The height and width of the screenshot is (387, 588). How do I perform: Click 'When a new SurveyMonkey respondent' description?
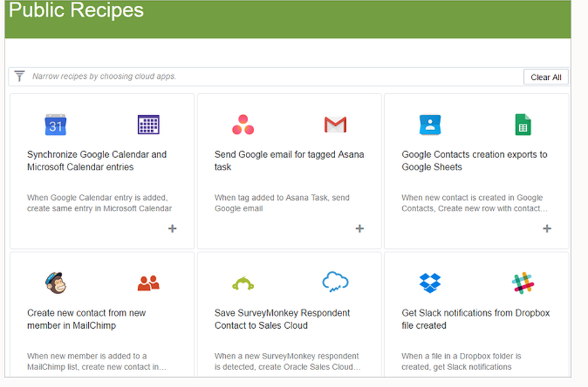coord(288,362)
